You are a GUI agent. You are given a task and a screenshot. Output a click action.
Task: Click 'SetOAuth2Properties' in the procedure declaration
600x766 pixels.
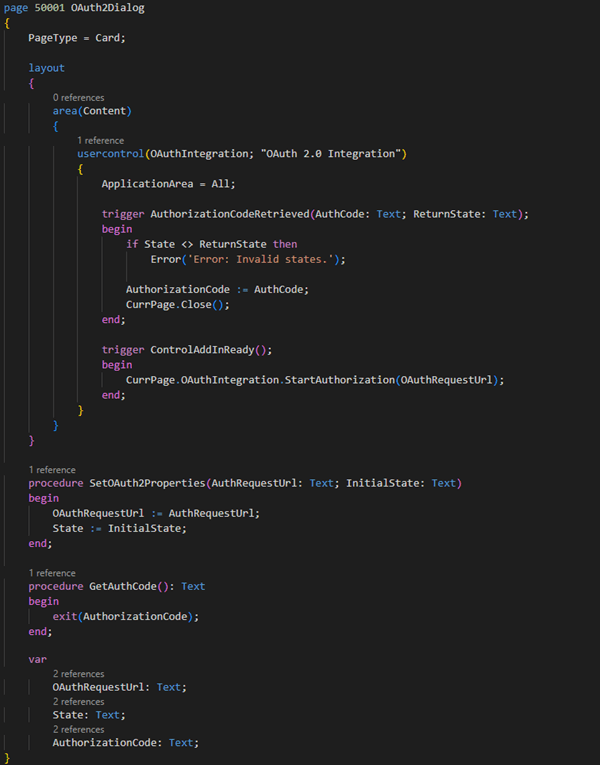pyautogui.click(x=147, y=483)
